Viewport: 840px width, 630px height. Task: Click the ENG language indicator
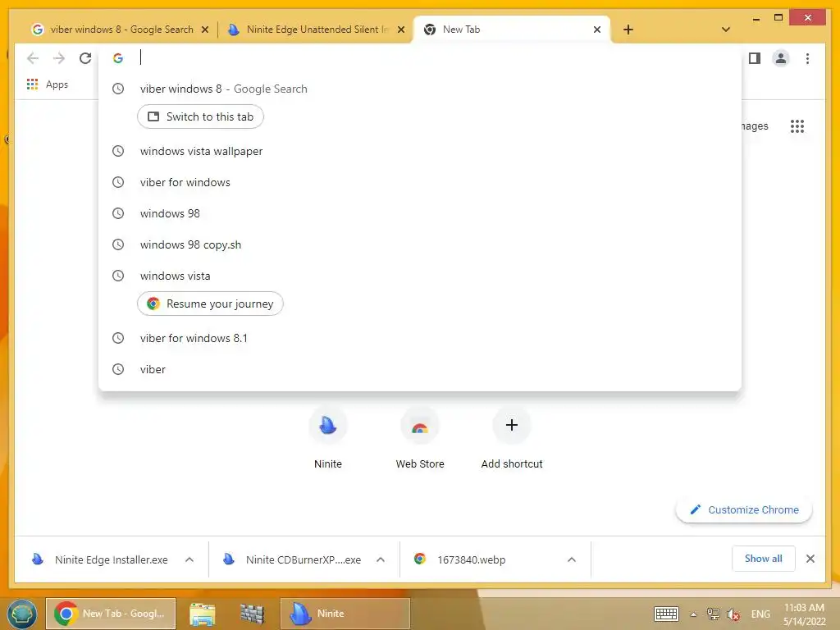point(760,614)
